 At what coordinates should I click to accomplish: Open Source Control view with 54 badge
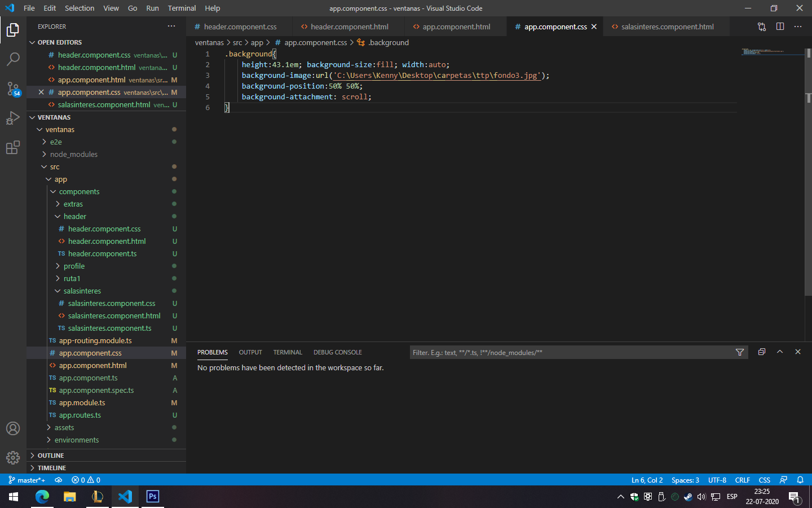point(13,89)
